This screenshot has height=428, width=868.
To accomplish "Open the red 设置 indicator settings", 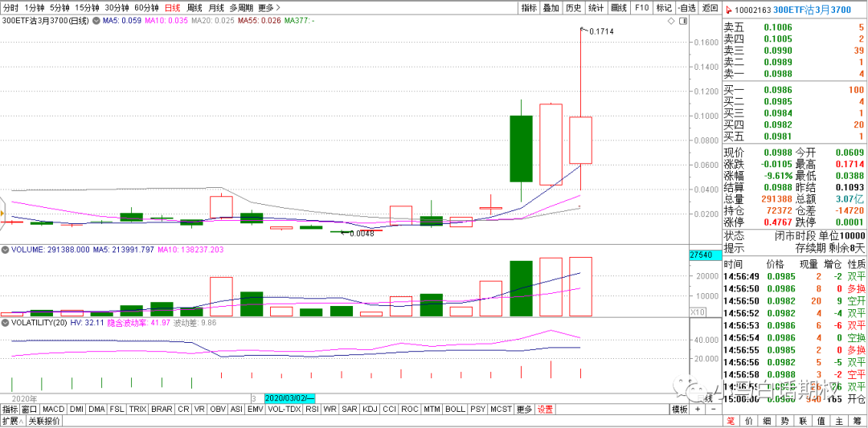I will coord(546,410).
